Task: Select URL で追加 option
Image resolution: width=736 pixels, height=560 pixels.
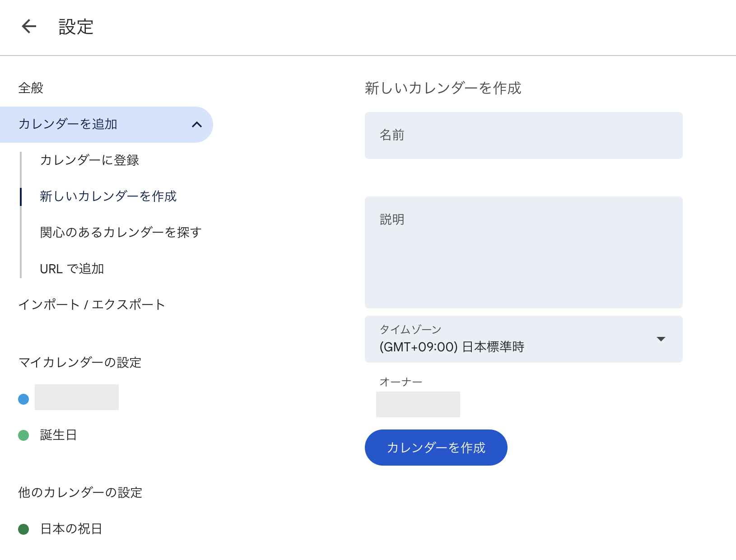Action: (x=72, y=268)
